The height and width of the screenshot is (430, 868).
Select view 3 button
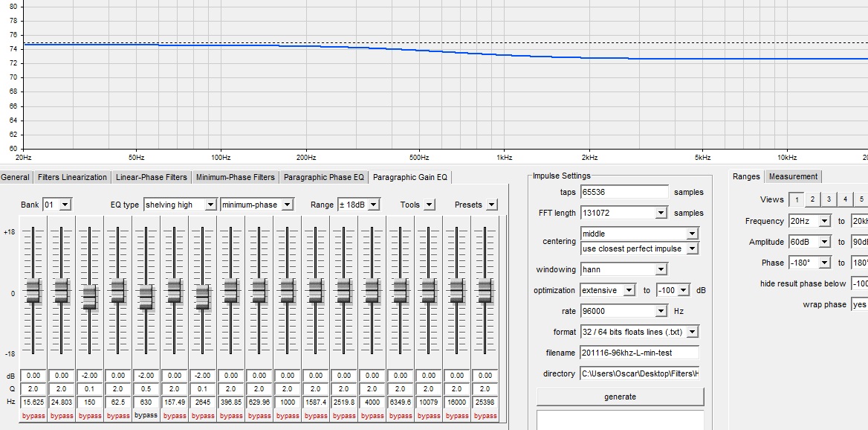(829, 199)
